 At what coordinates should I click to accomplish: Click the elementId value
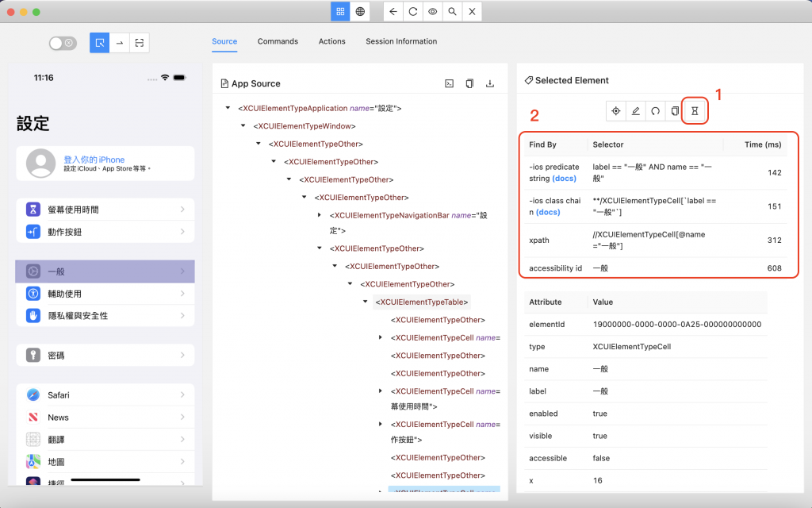click(x=677, y=324)
